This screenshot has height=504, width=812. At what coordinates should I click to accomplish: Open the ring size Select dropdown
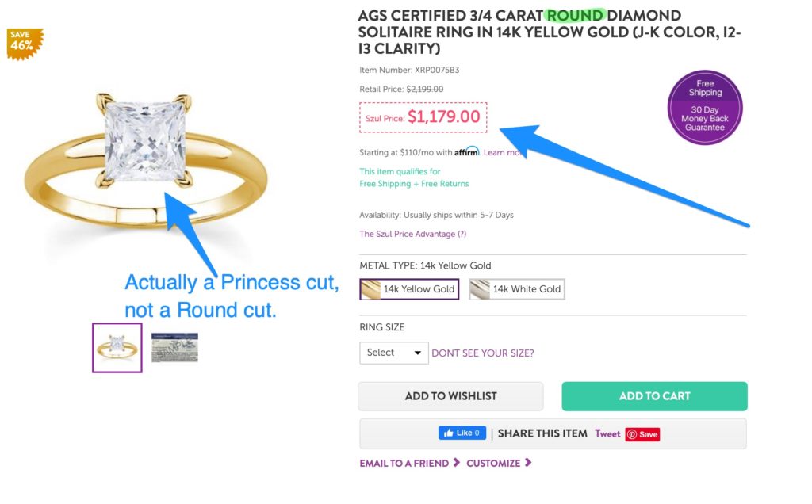click(x=393, y=353)
